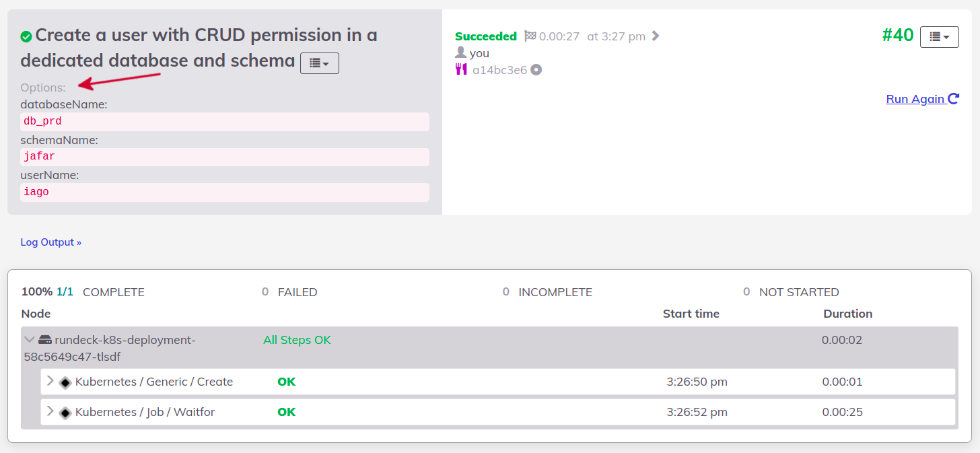Click the userName value iago
980x453 pixels.
pyautogui.click(x=36, y=193)
